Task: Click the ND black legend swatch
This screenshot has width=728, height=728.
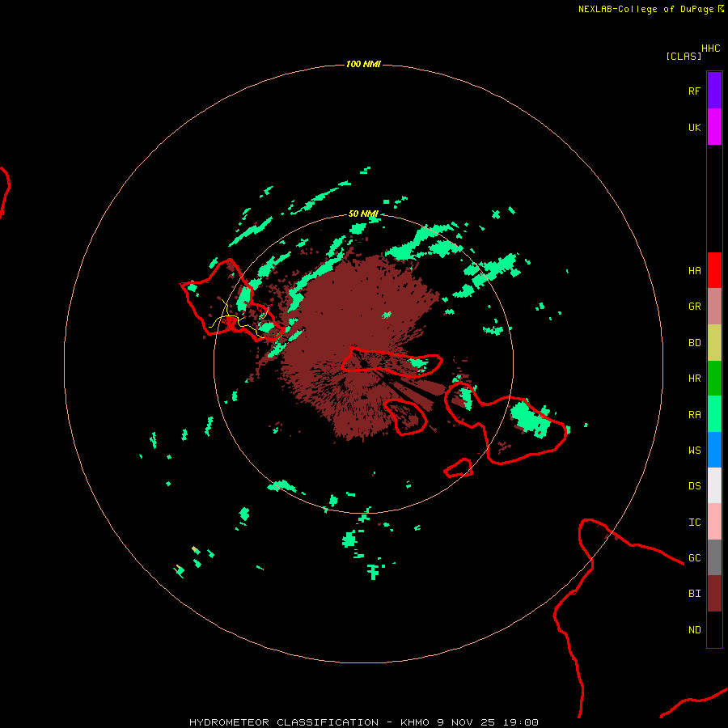Action: click(714, 629)
